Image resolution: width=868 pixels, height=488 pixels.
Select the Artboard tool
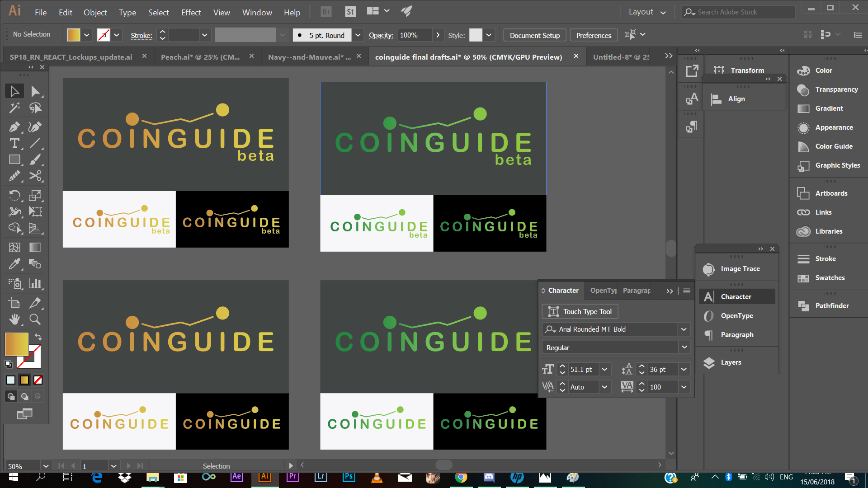click(x=14, y=303)
